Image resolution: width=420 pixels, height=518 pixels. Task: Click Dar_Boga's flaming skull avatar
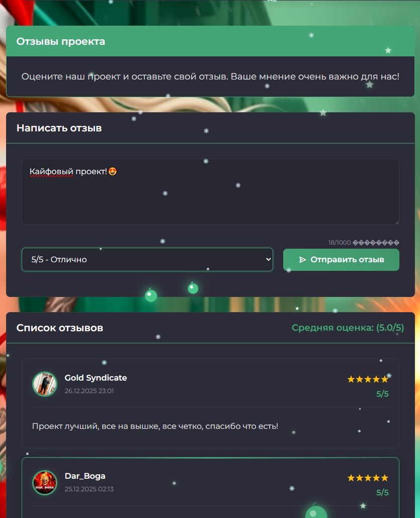point(45,482)
